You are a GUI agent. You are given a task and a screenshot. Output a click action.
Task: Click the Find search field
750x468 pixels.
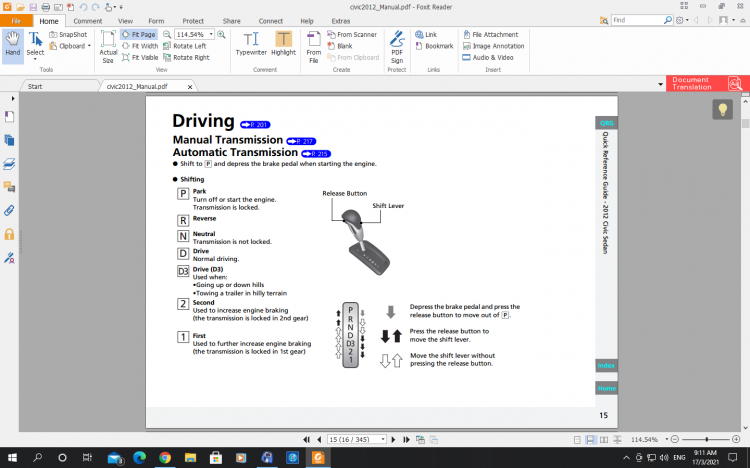637,20
